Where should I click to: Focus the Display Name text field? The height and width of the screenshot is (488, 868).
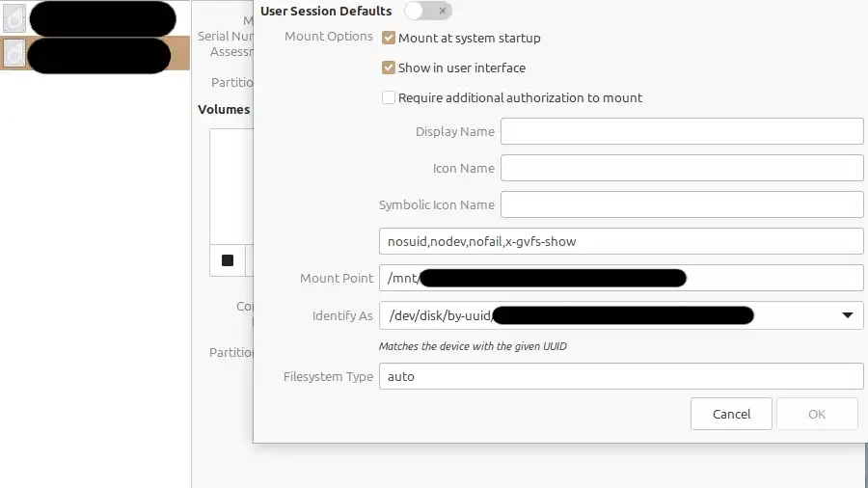tap(681, 131)
